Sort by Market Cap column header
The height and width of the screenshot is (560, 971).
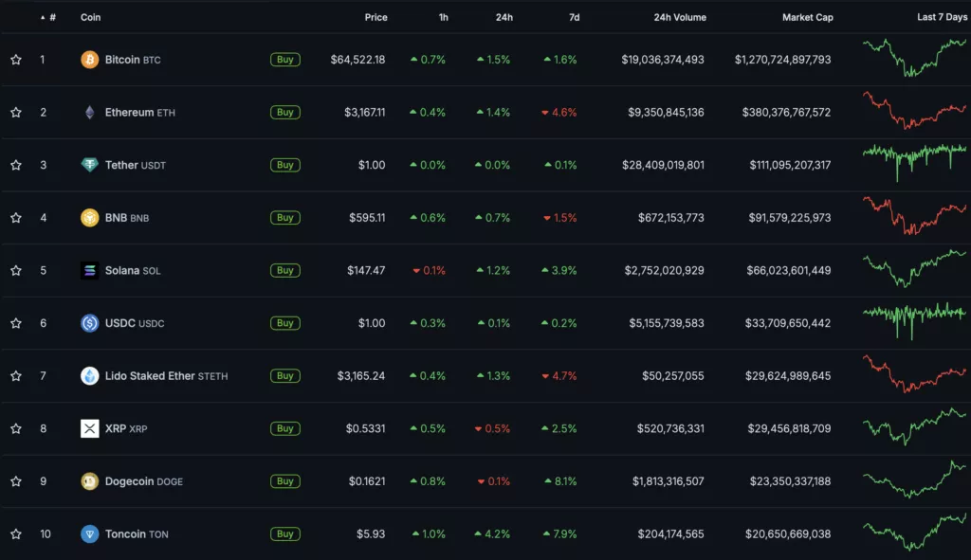[808, 17]
